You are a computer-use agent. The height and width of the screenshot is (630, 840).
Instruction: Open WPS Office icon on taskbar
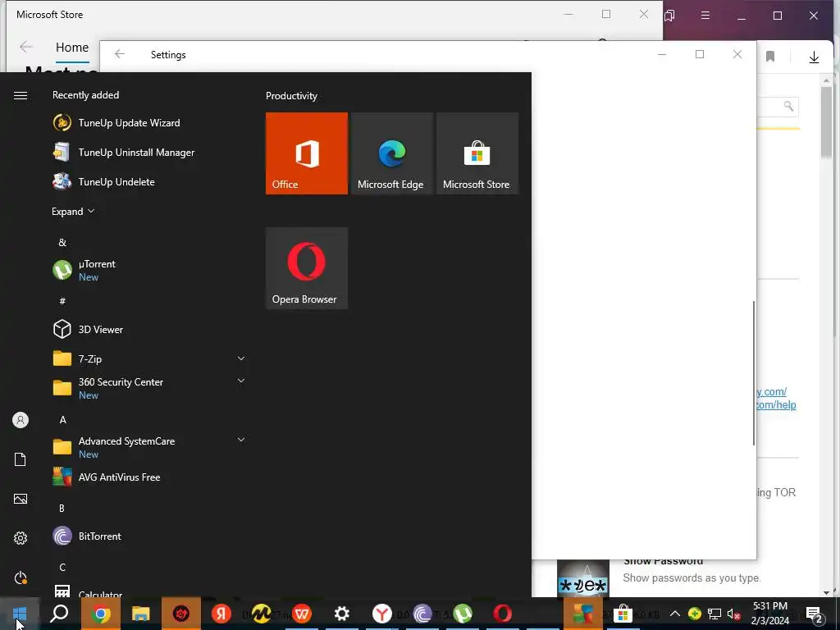click(x=302, y=614)
